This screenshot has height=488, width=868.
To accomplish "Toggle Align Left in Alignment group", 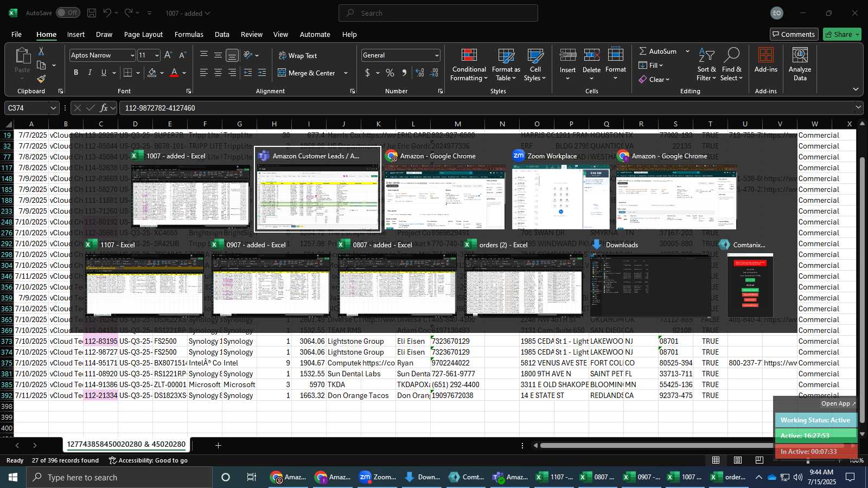I will pos(204,73).
